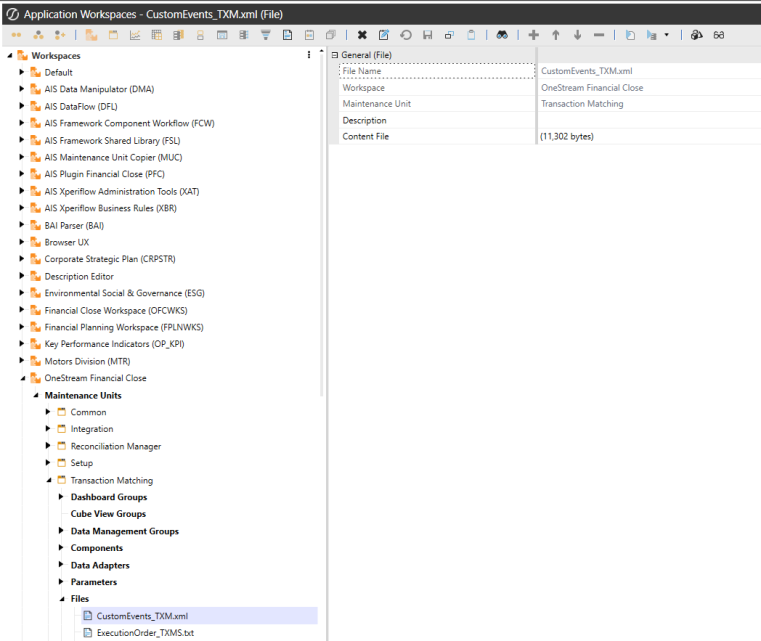The image size is (761, 641).
Task: Click the funnel parameter toolbar icon
Action: click(x=265, y=35)
